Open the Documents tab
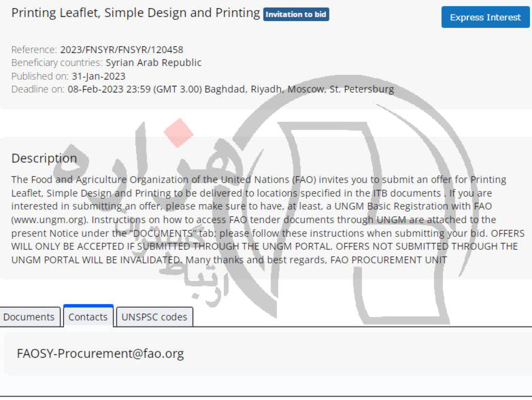This screenshot has width=532, height=400. [x=29, y=317]
